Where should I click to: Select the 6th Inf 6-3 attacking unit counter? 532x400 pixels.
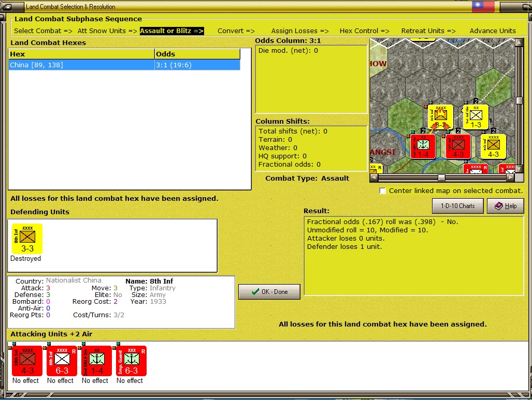tap(62, 361)
